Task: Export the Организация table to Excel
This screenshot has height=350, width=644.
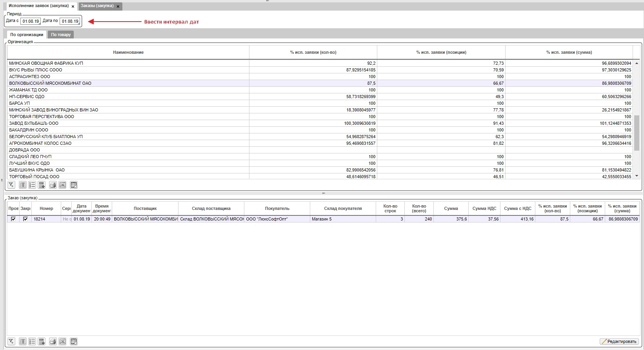Action: (62, 185)
